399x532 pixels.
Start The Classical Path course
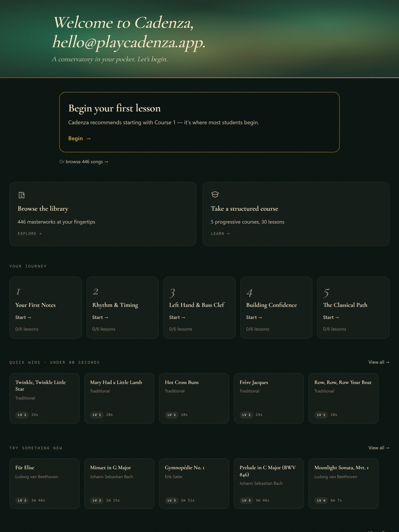pyautogui.click(x=331, y=318)
